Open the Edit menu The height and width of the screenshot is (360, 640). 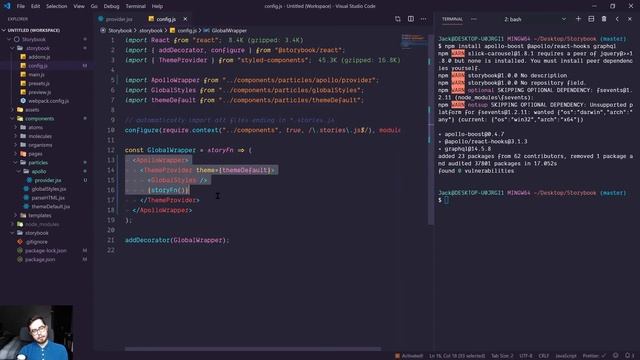36,6
